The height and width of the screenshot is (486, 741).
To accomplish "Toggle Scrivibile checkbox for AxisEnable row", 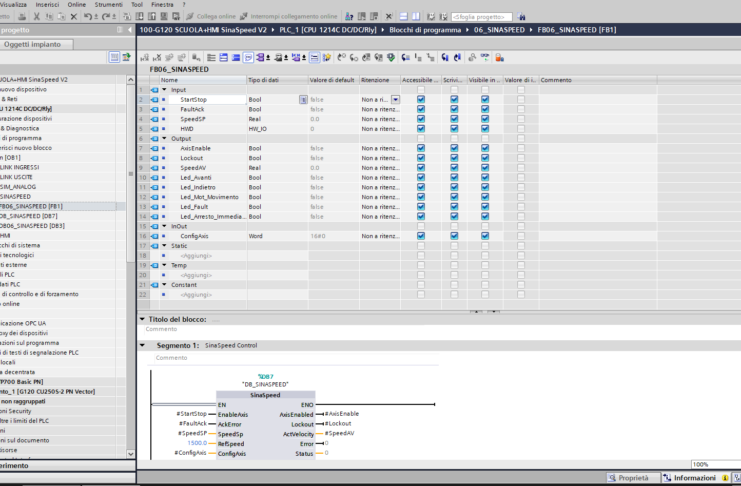I will click(454, 148).
